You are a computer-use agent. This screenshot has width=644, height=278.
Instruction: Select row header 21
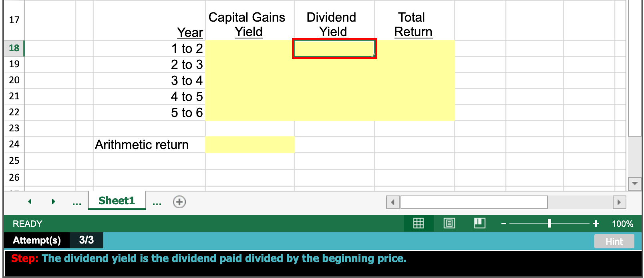tap(14, 96)
